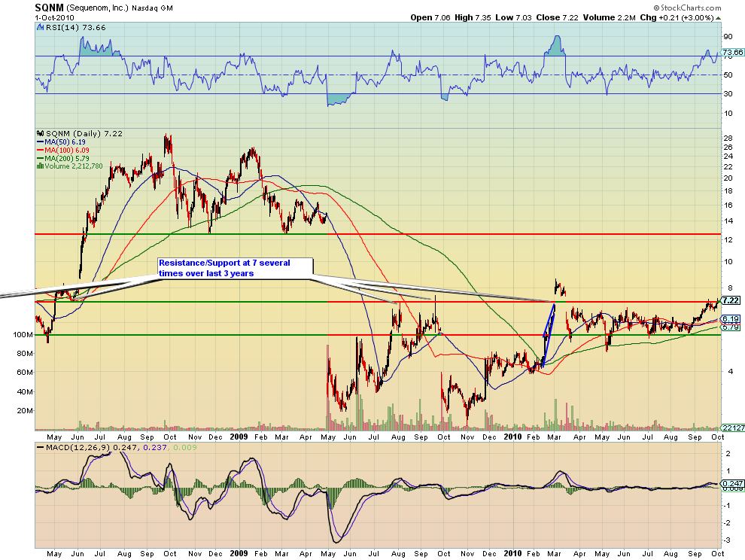This screenshot has height=560, width=745.
Task: Click the 100M volume scale label
Action: (x=23, y=335)
